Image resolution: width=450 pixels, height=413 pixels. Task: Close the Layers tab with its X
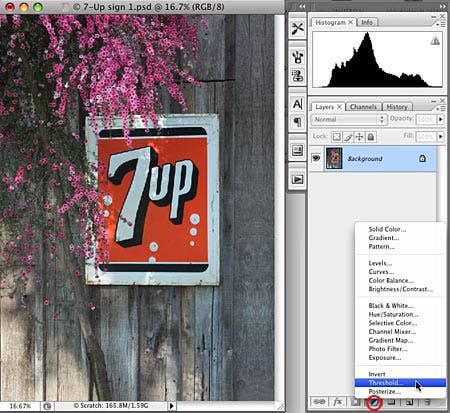(x=339, y=107)
